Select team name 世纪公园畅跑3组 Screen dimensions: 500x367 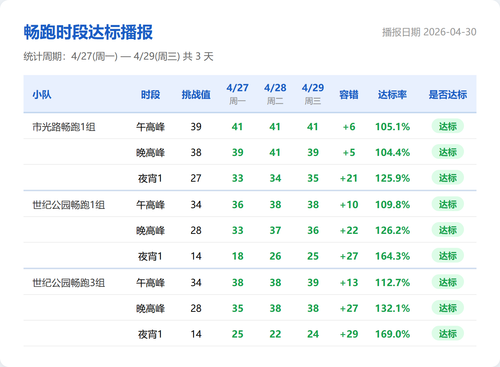[x=68, y=283]
